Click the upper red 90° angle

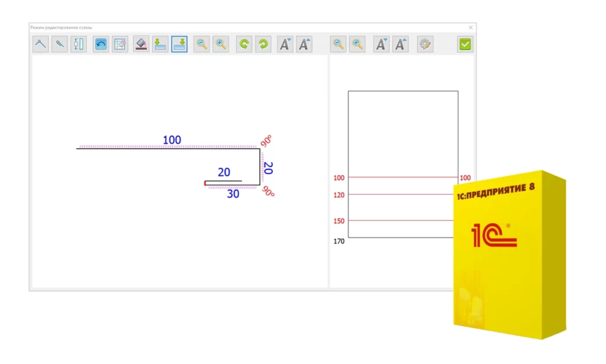(266, 141)
